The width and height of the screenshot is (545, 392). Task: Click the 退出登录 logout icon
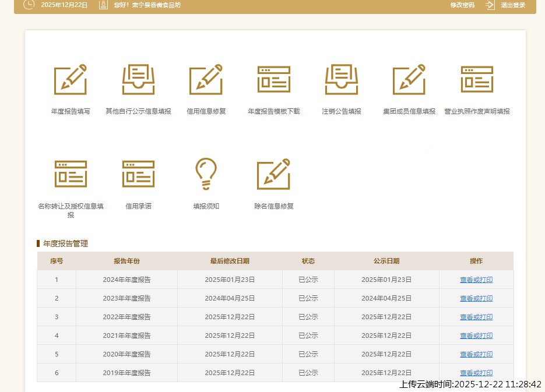[490, 5]
